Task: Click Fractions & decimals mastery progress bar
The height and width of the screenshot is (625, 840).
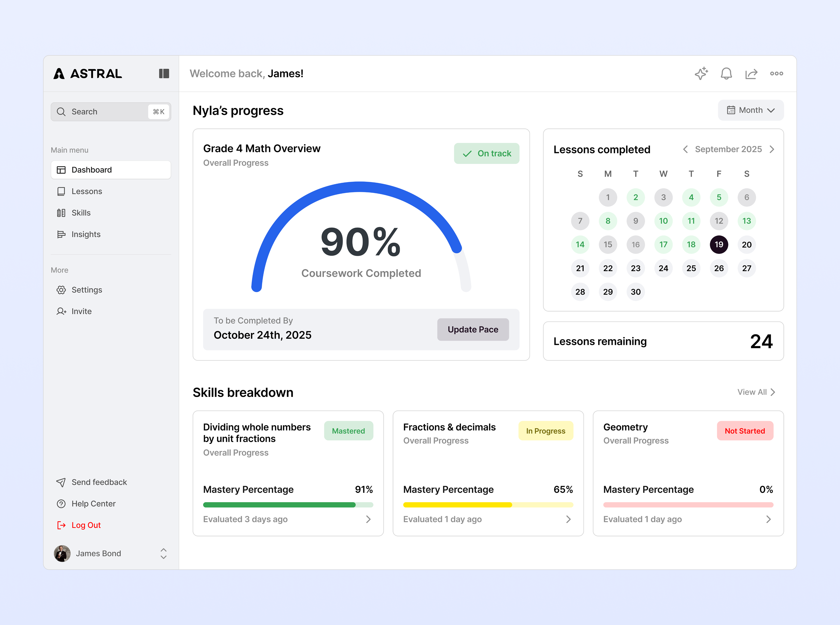Action: point(488,505)
